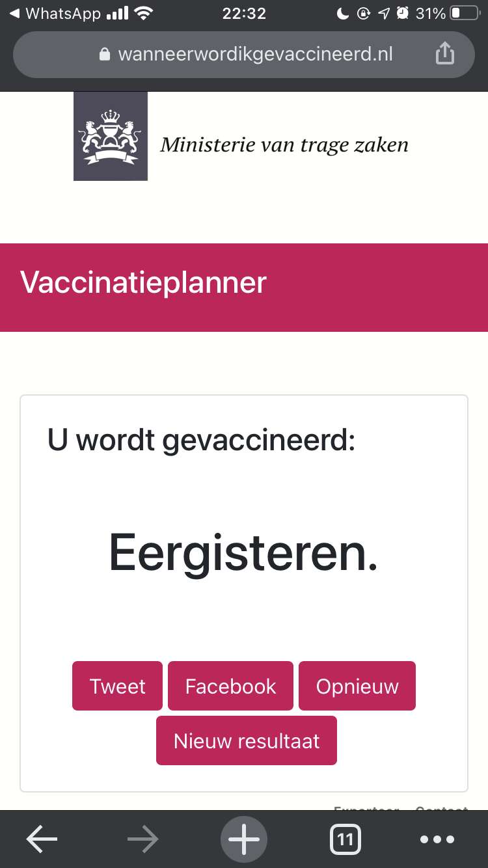The width and height of the screenshot is (488, 868).
Task: Open the three-dots browser menu
Action: 437,840
